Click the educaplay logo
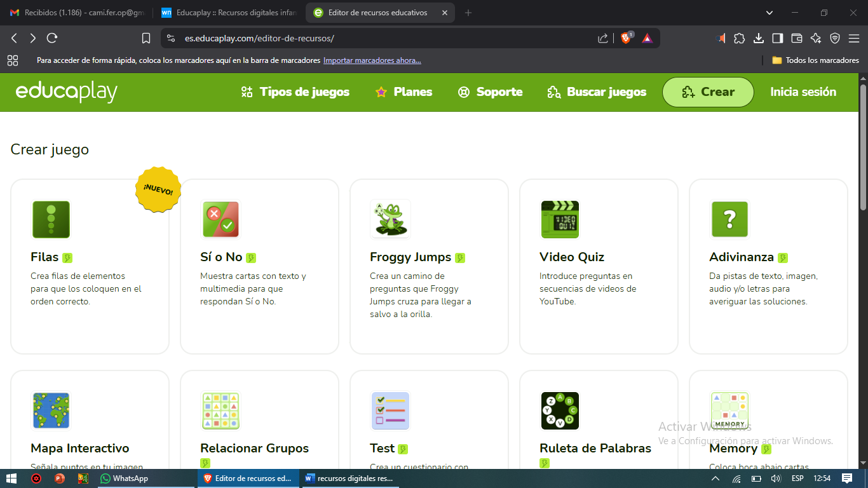This screenshot has height=488, width=868. pyautogui.click(x=64, y=91)
